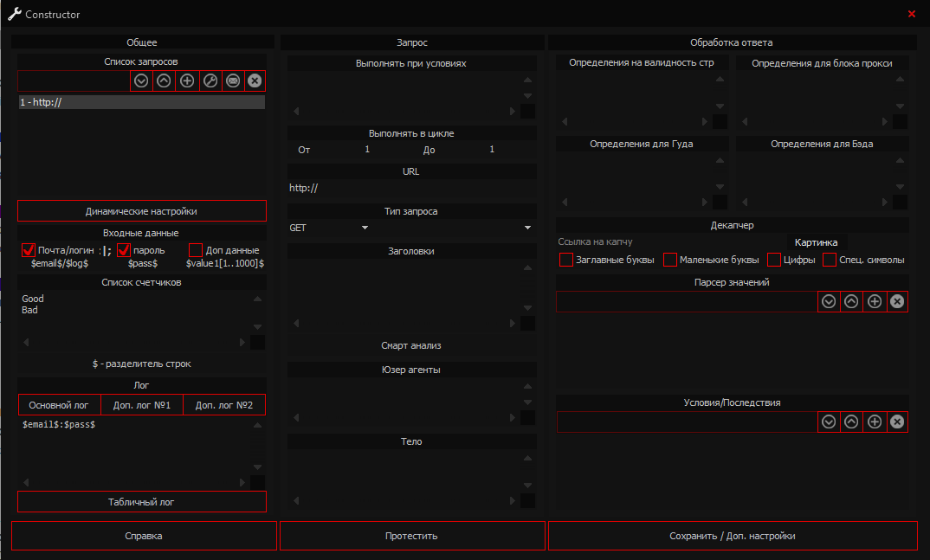
Task: Click the Условия/Последствия input field
Action: (x=687, y=422)
